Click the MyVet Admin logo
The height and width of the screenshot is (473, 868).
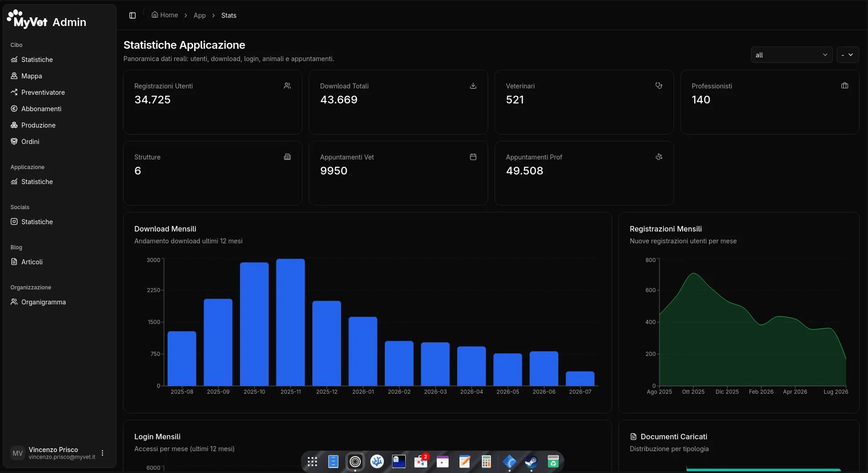coord(46,20)
